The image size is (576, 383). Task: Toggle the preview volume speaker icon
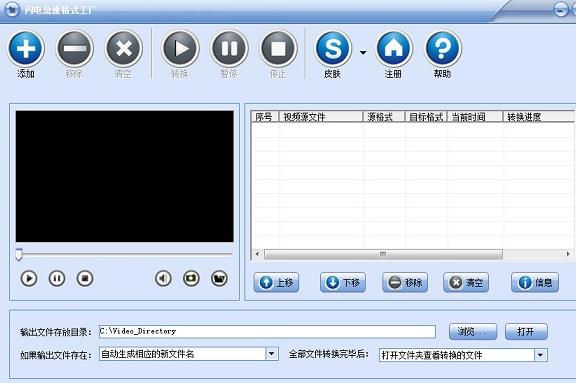163,279
